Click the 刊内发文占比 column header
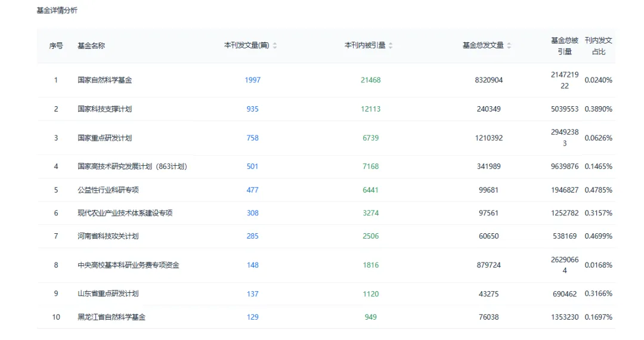The height and width of the screenshot is (340, 644). (x=599, y=46)
